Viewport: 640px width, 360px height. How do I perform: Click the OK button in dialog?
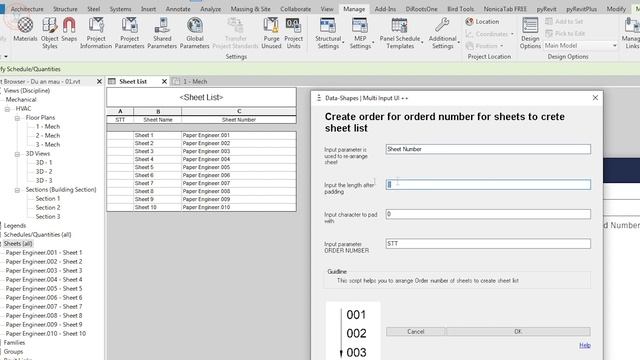[518, 331]
